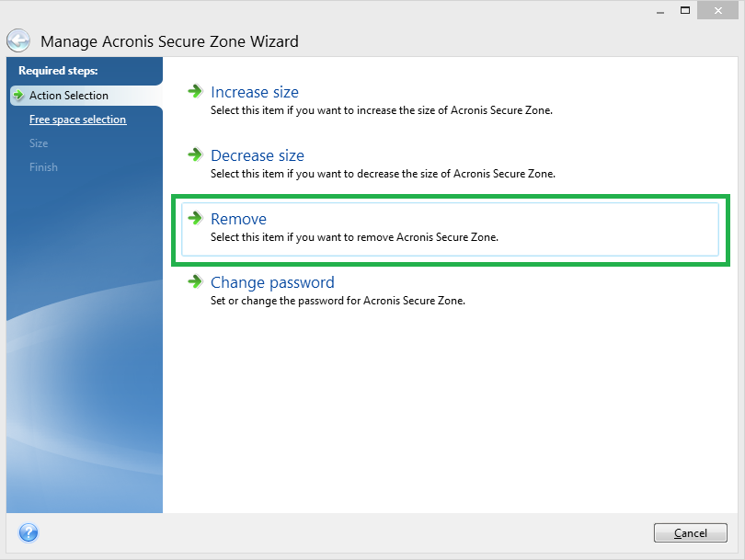
Task: Minimize the wizard window
Action: click(660, 10)
